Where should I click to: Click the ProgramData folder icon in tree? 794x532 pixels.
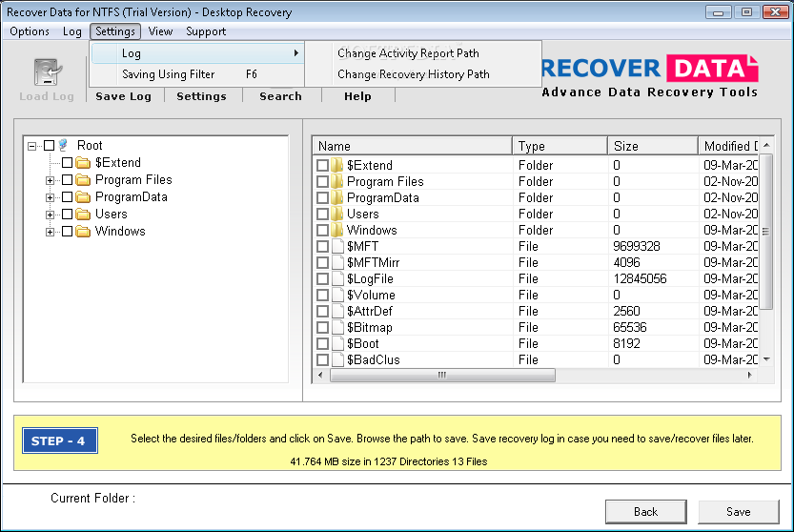click(83, 197)
